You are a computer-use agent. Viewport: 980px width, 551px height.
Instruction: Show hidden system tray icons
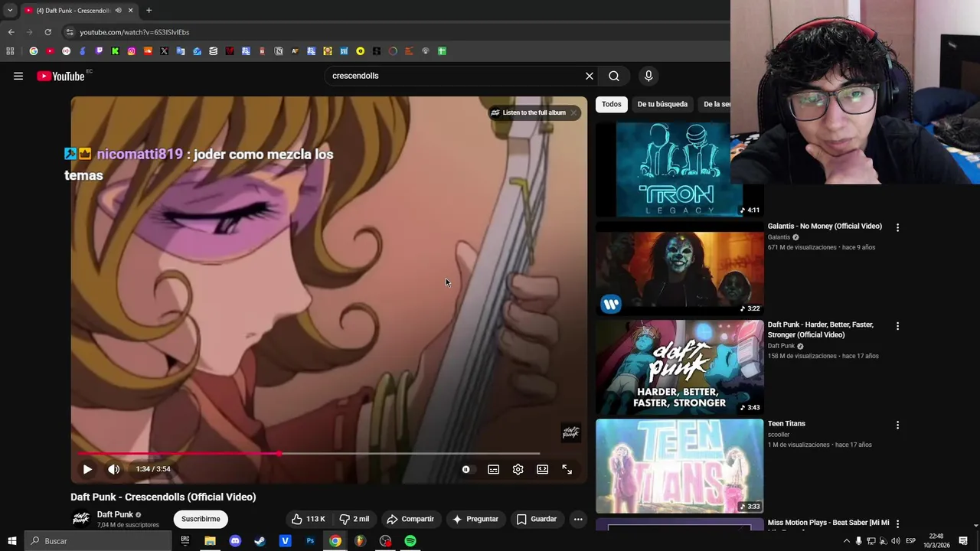[x=846, y=541]
